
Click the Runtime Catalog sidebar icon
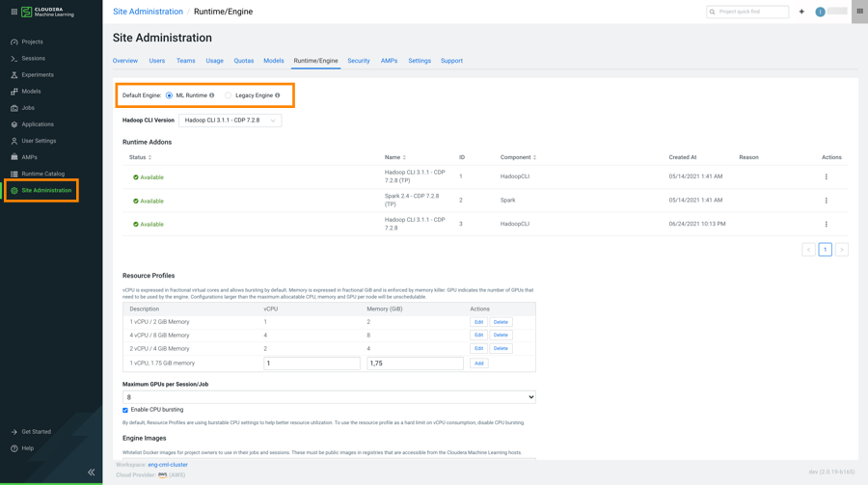pyautogui.click(x=14, y=175)
